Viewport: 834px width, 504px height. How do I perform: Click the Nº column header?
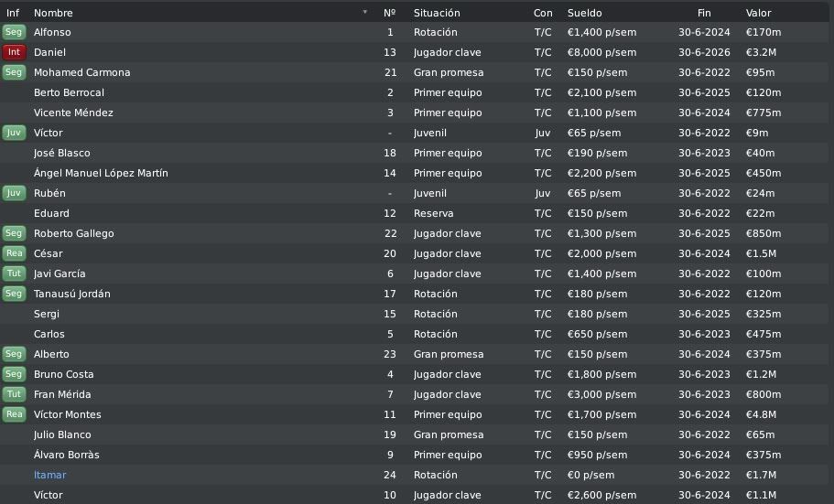(x=389, y=13)
